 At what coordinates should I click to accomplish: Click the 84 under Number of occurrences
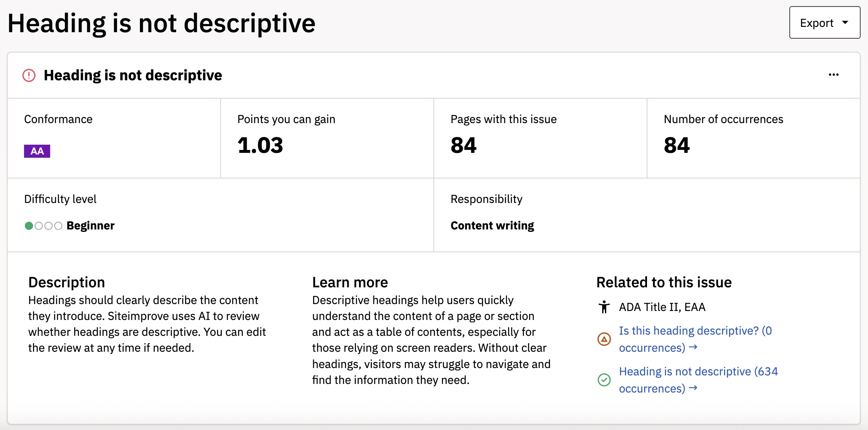[x=677, y=146]
